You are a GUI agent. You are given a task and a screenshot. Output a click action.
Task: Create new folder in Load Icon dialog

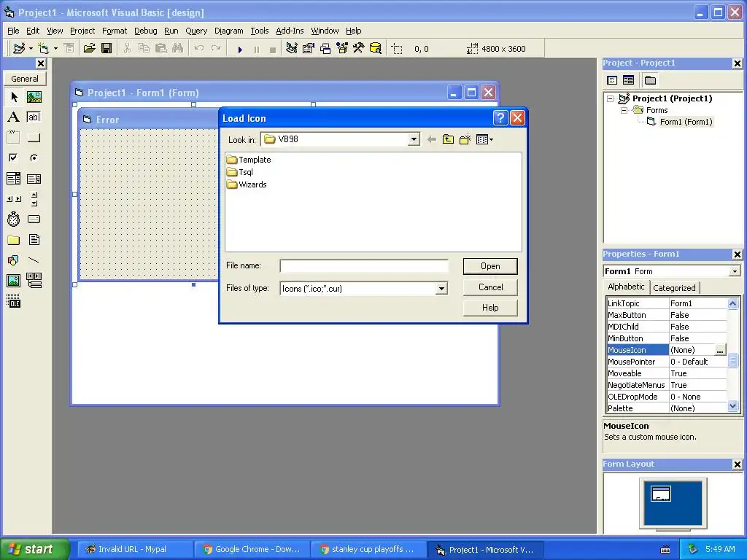point(465,139)
